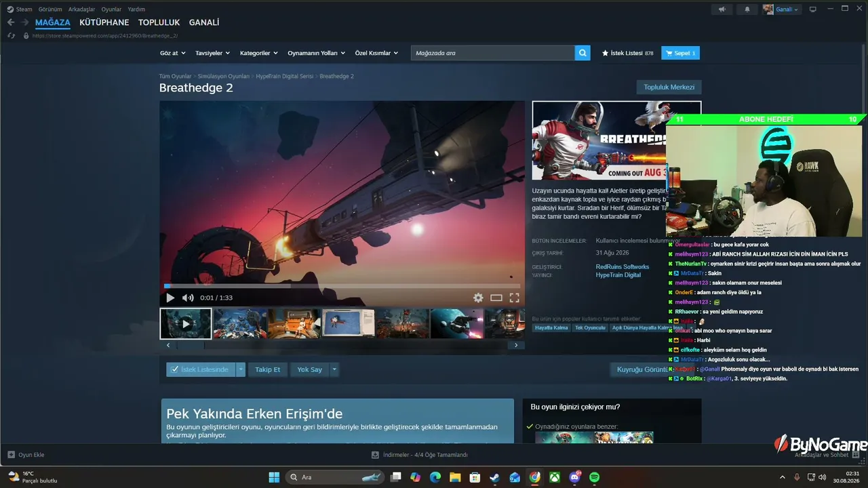Viewport: 868px width, 488px height.
Task: Click the Takip Et button
Action: (268, 369)
